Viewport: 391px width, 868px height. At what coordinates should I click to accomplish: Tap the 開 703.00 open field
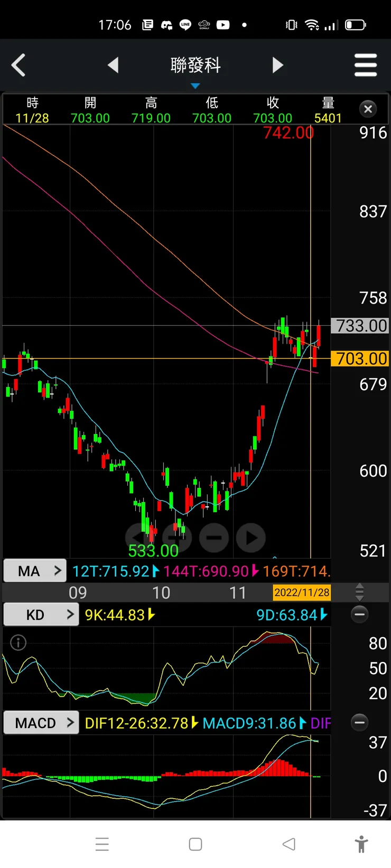click(x=90, y=110)
